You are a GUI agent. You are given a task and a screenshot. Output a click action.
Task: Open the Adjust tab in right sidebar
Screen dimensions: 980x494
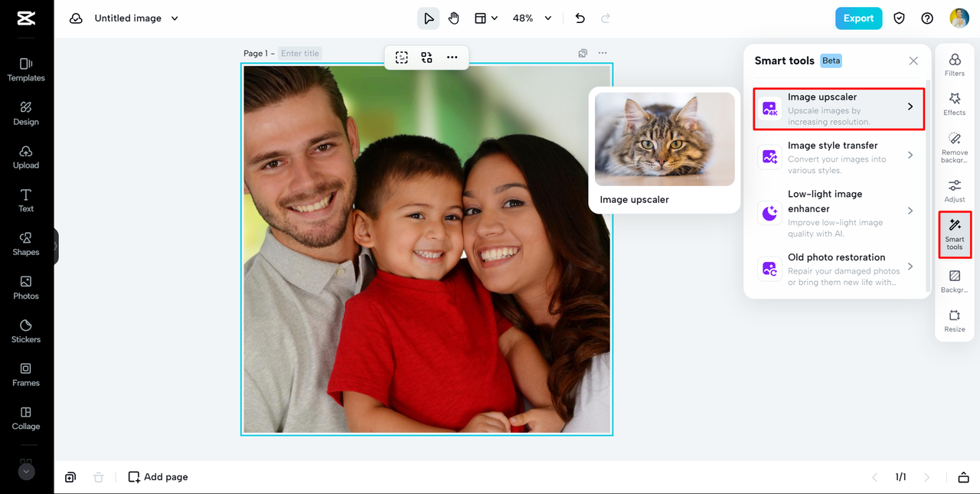pyautogui.click(x=955, y=191)
